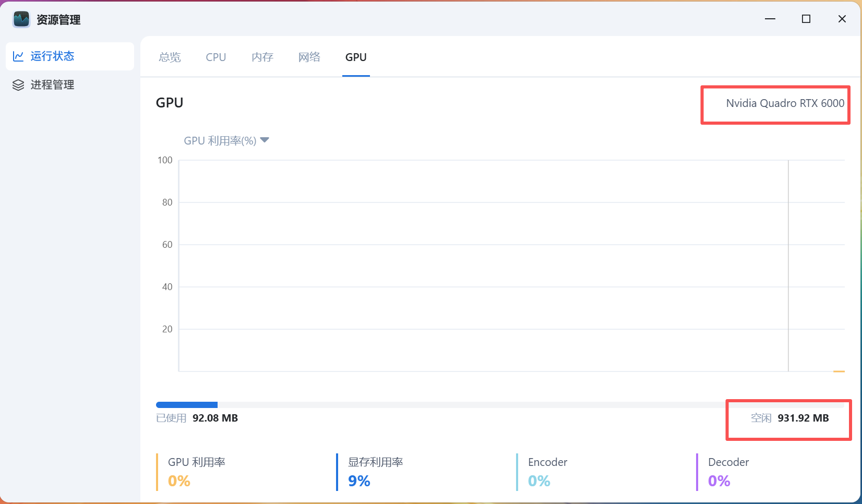Close the 资源管理 window
The image size is (862, 504).
point(842,19)
